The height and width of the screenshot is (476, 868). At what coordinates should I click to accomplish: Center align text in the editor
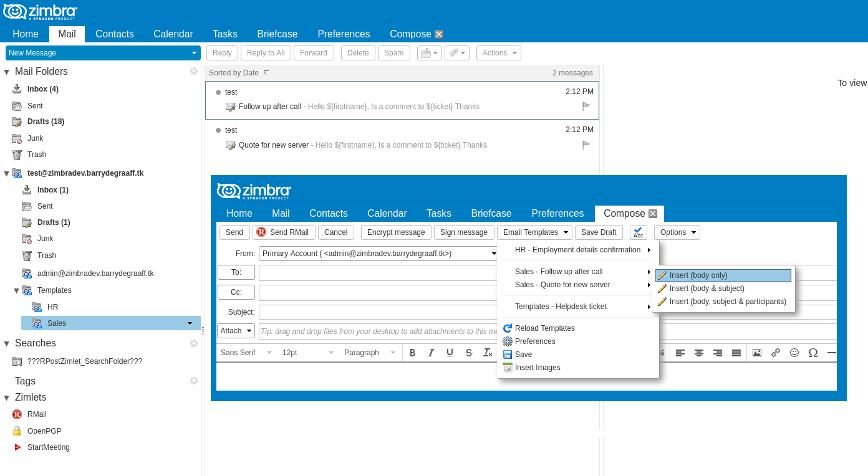[699, 353]
